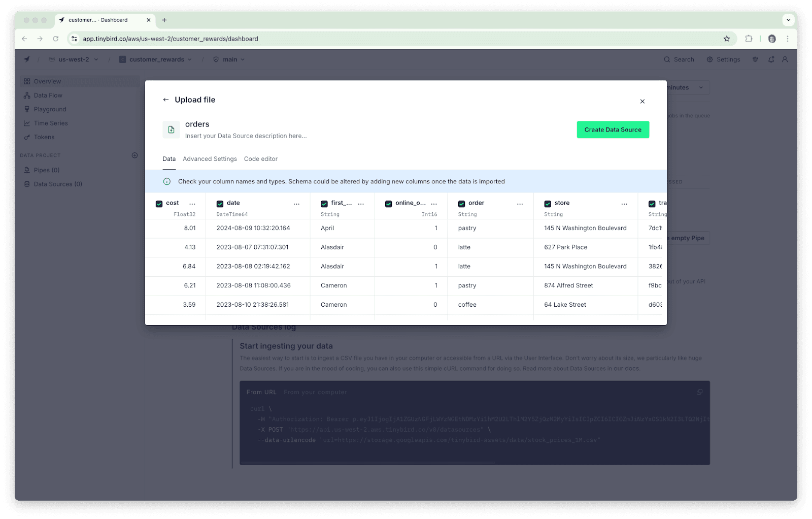Click the back arrow beside Upload file
The width and height of the screenshot is (812, 519).
[165, 100]
